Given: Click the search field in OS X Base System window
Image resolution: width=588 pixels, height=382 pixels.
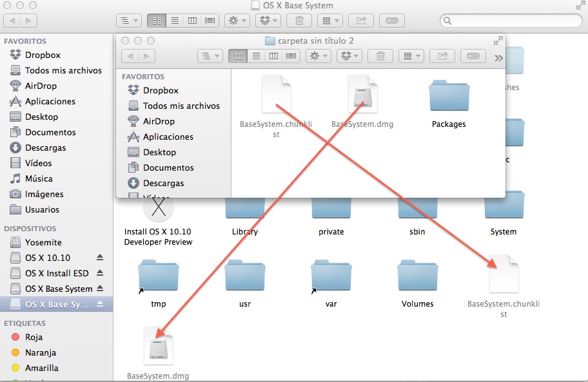Looking at the screenshot, I should (511, 21).
